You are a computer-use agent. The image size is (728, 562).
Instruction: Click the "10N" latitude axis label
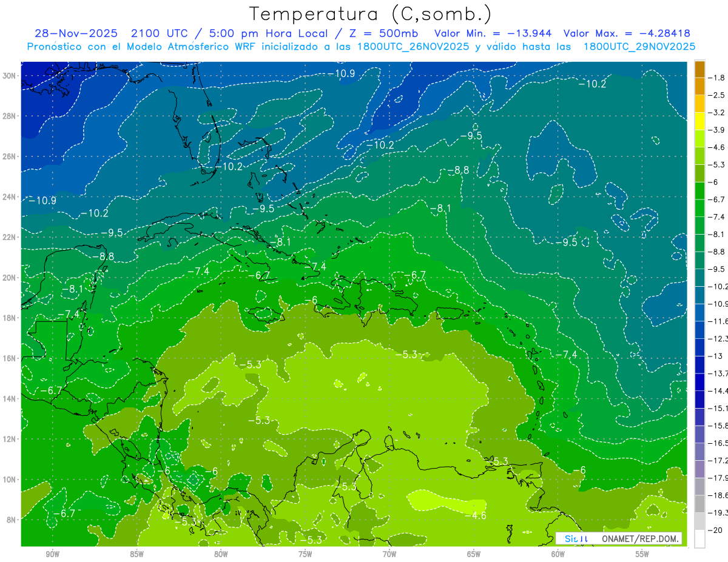tap(10, 480)
